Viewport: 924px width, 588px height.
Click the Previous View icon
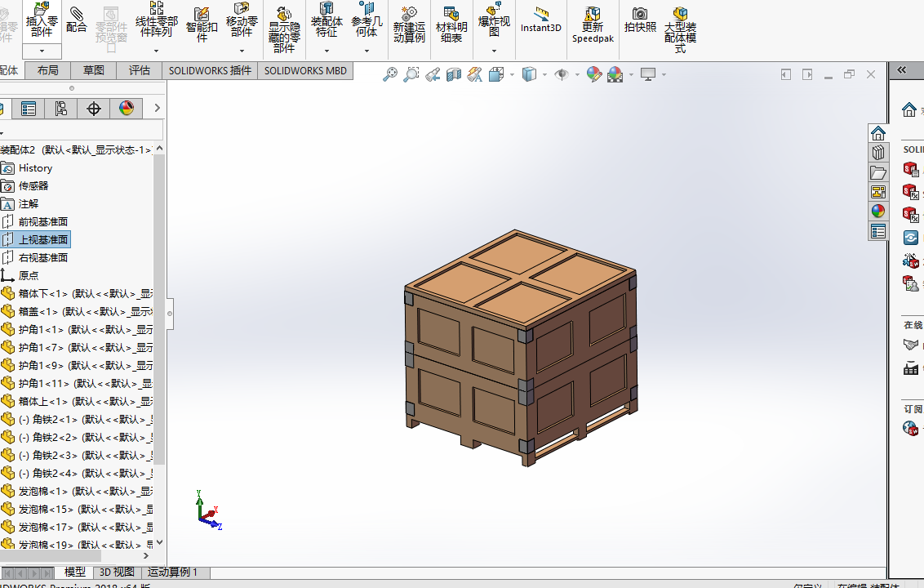click(432, 74)
